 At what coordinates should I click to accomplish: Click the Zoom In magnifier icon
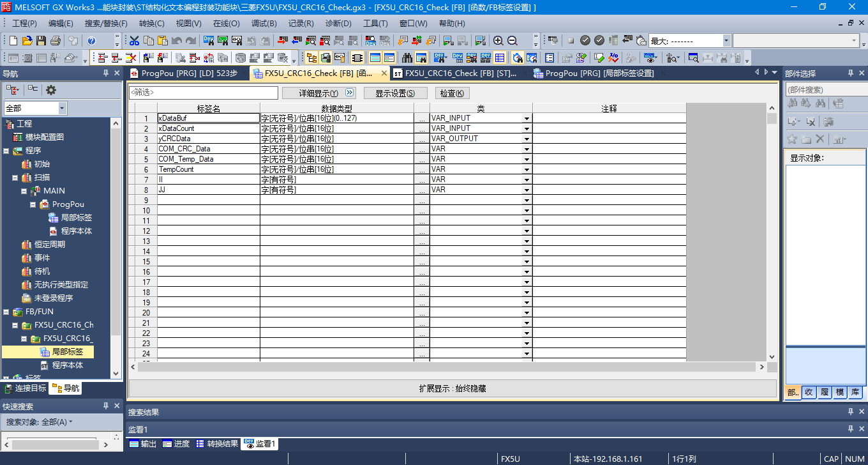click(498, 40)
